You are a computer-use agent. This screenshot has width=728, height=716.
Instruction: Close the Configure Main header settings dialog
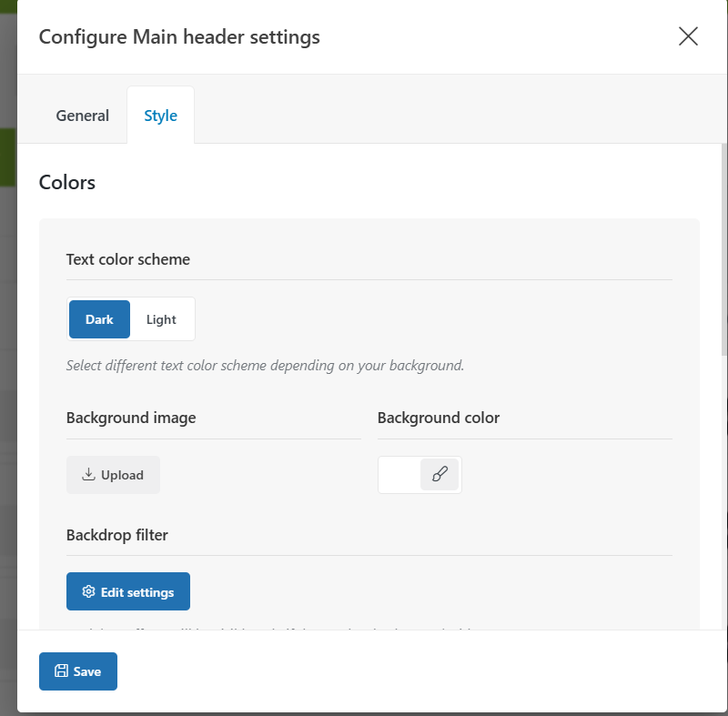(688, 36)
